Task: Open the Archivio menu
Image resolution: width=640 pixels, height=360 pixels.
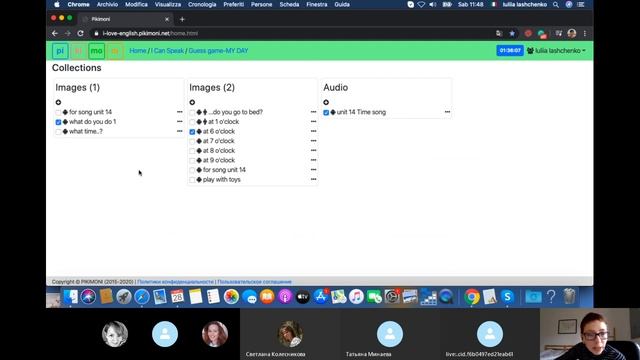Action: 107,4
